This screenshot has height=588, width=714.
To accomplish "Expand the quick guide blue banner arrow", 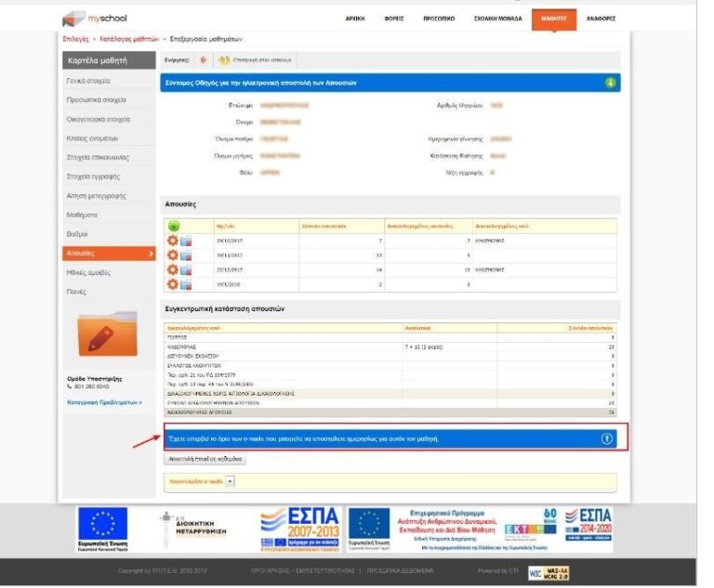I will coord(610,83).
